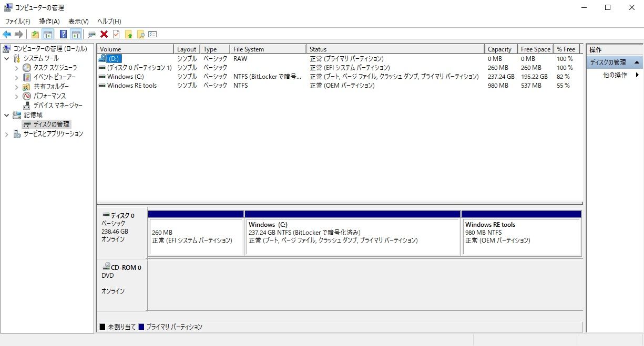Click the Up one level folder icon
Viewport: 644px width, 346px height.
coord(35,35)
